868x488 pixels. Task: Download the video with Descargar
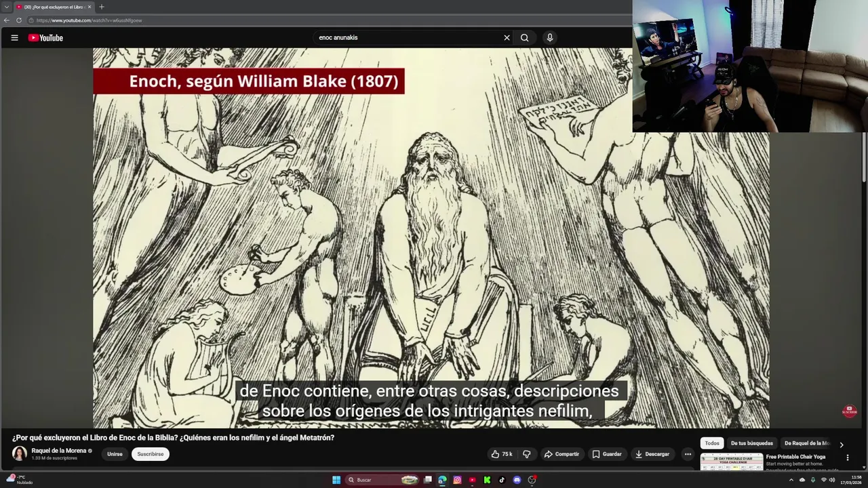pos(652,454)
